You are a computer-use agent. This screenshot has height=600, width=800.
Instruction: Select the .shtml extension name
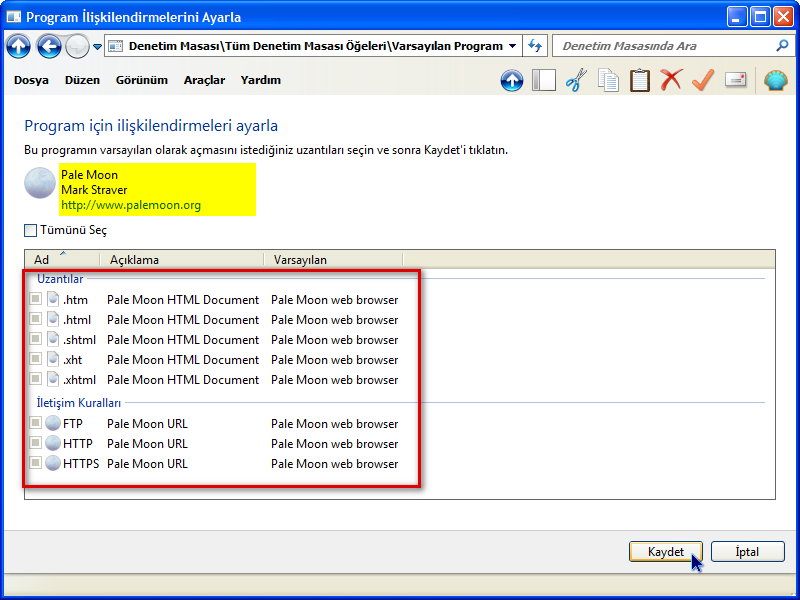pyautogui.click(x=79, y=340)
